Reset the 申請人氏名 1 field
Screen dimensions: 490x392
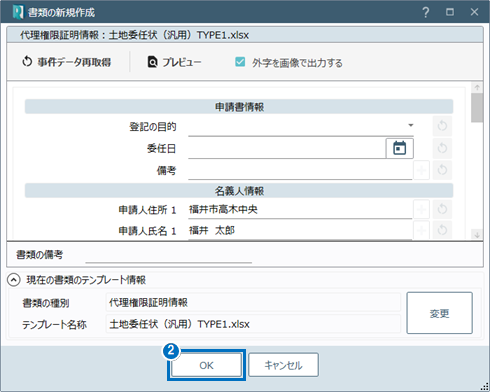(x=442, y=230)
